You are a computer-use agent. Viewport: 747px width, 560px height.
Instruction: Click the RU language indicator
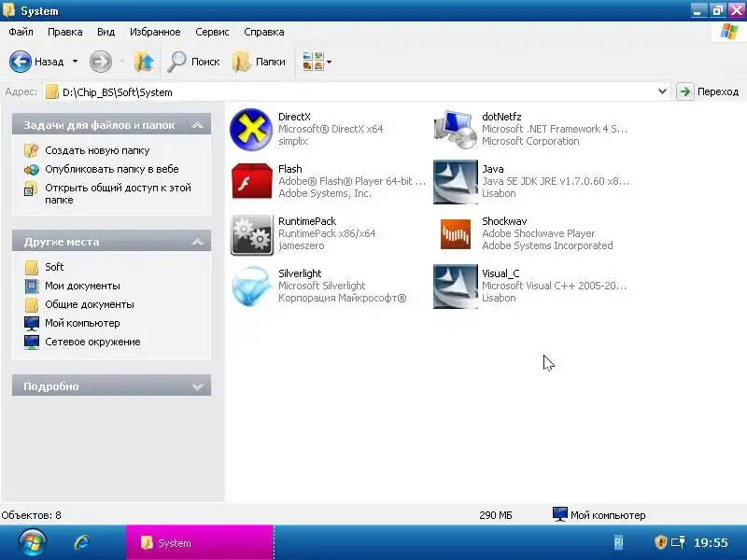pyautogui.click(x=618, y=542)
